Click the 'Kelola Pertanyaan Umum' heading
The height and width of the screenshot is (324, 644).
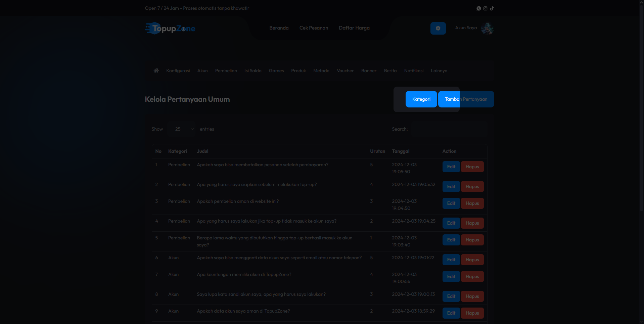coord(187,99)
